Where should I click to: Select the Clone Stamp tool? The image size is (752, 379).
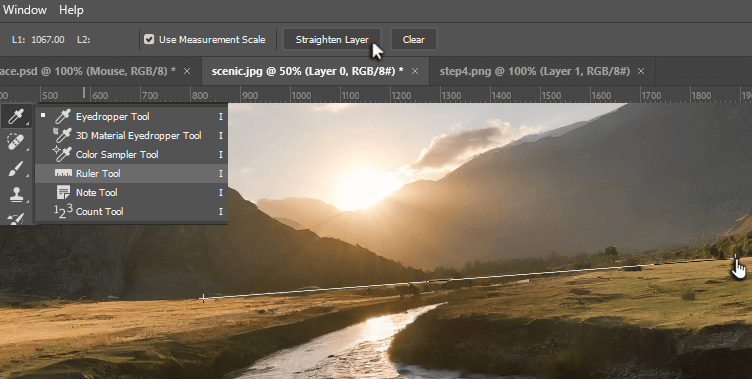16,194
